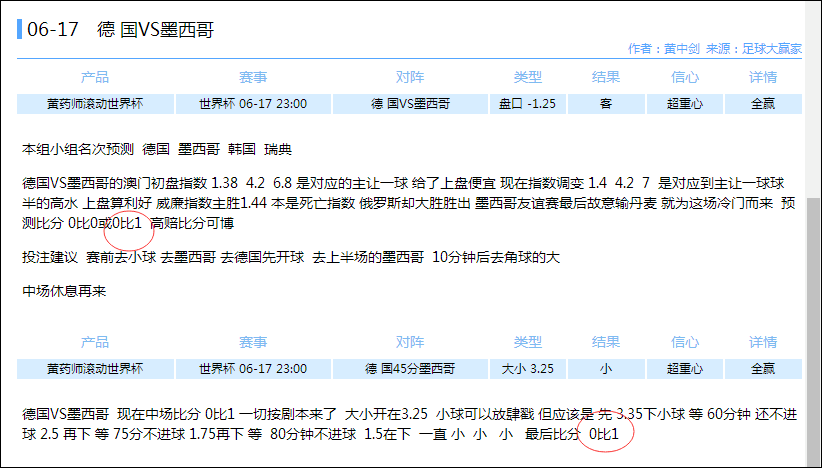Click the 黄药师滚动世界杯 cell in first table
The image size is (822, 468).
(x=95, y=104)
